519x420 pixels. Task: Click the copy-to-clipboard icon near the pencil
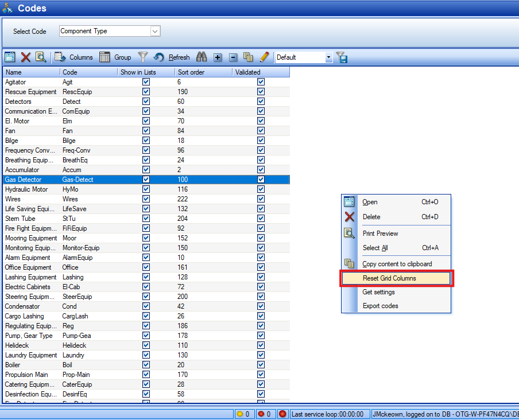click(x=249, y=57)
